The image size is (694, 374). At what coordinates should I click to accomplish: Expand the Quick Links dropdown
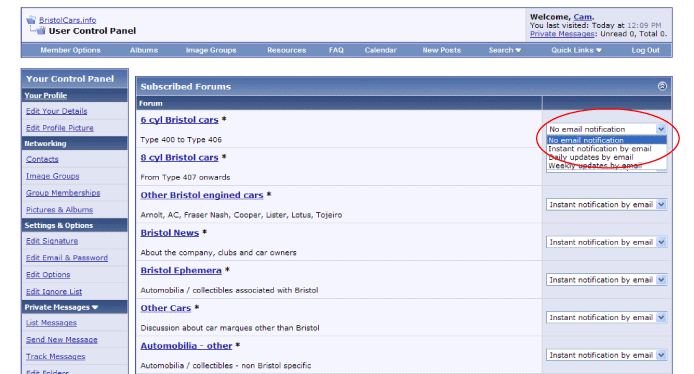click(x=576, y=50)
